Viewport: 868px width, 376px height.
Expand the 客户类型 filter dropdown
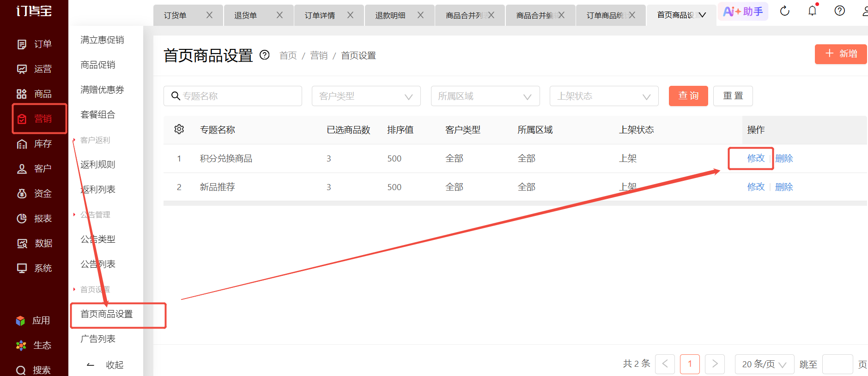tap(366, 96)
